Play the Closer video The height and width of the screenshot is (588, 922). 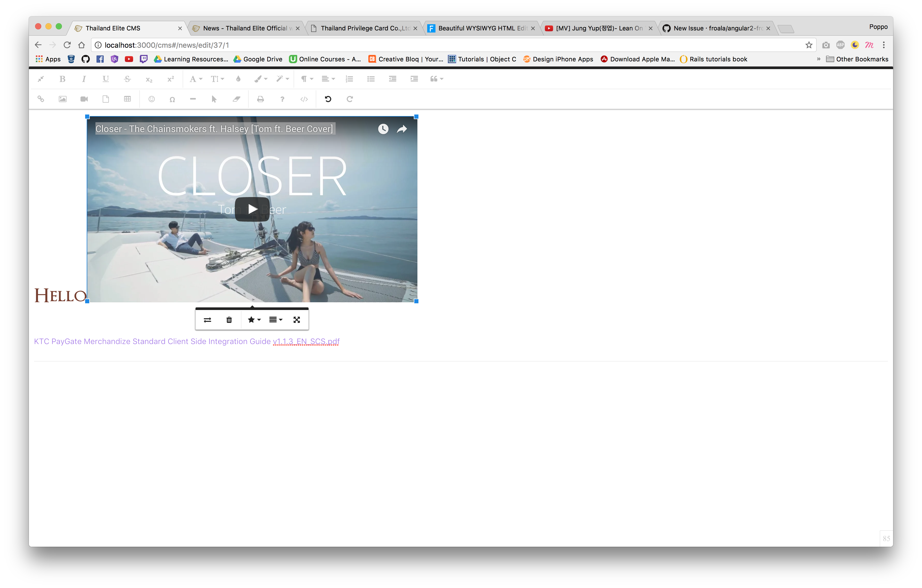point(252,209)
